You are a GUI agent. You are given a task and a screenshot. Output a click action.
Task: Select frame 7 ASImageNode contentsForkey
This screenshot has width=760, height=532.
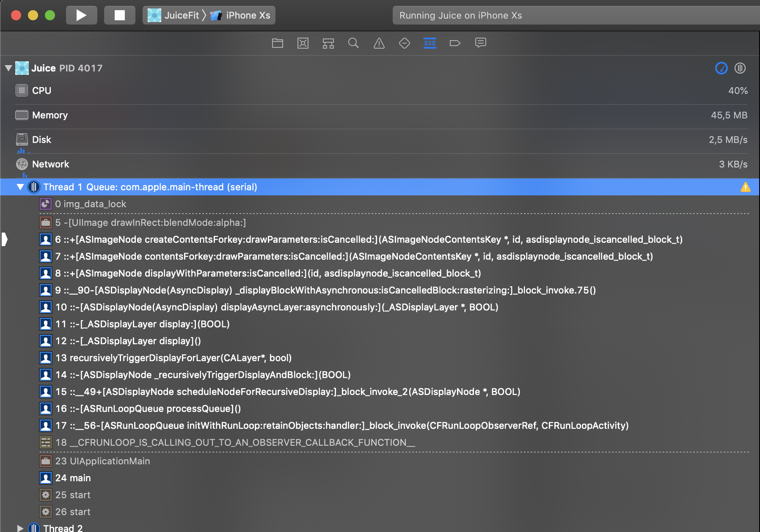(x=380, y=256)
